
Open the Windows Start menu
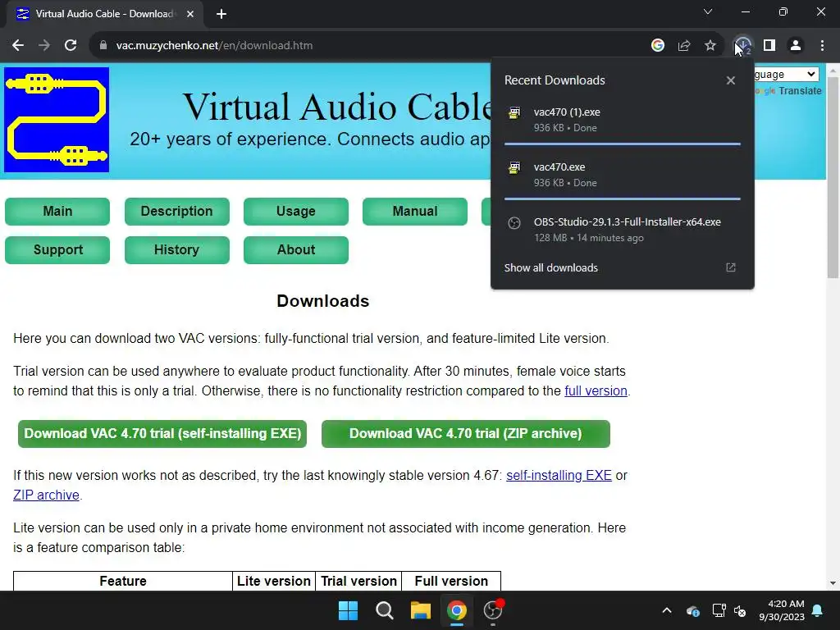tap(348, 610)
